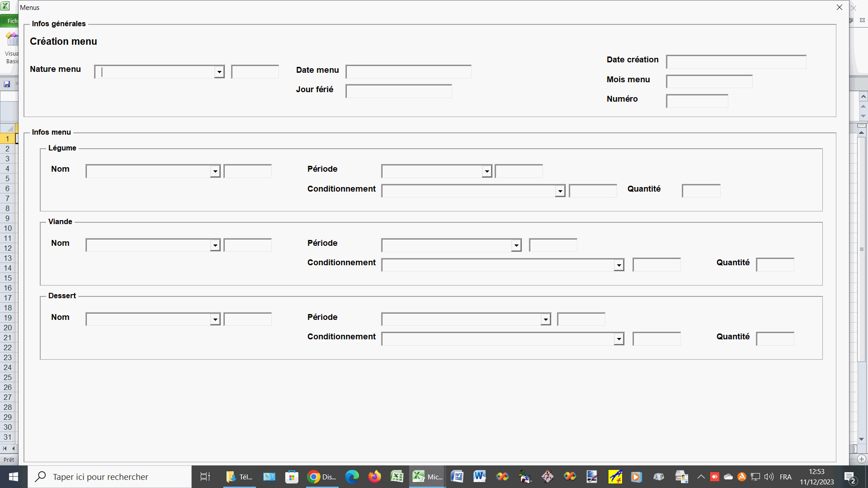868x488 pixels.
Task: Click the Légume Quantité text box
Action: (x=701, y=191)
